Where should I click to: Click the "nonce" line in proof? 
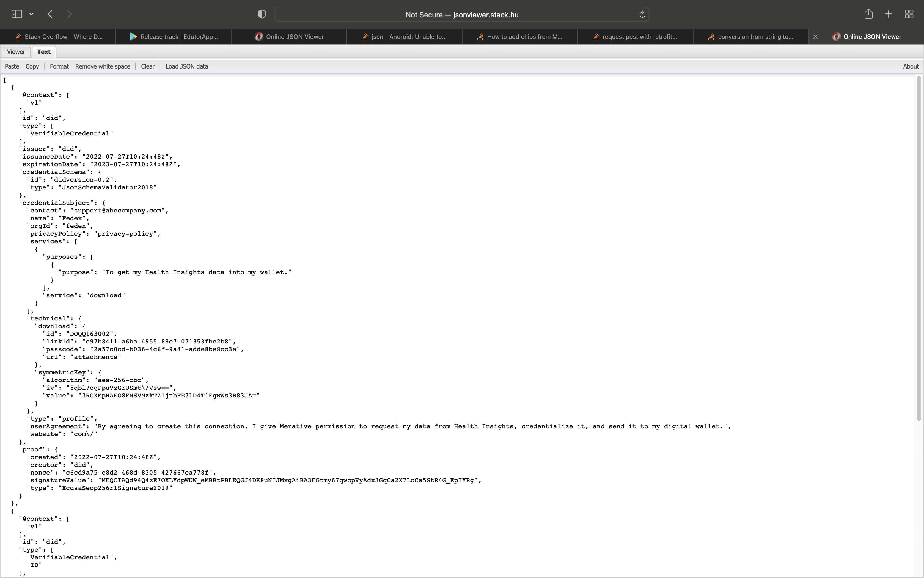[122, 473]
